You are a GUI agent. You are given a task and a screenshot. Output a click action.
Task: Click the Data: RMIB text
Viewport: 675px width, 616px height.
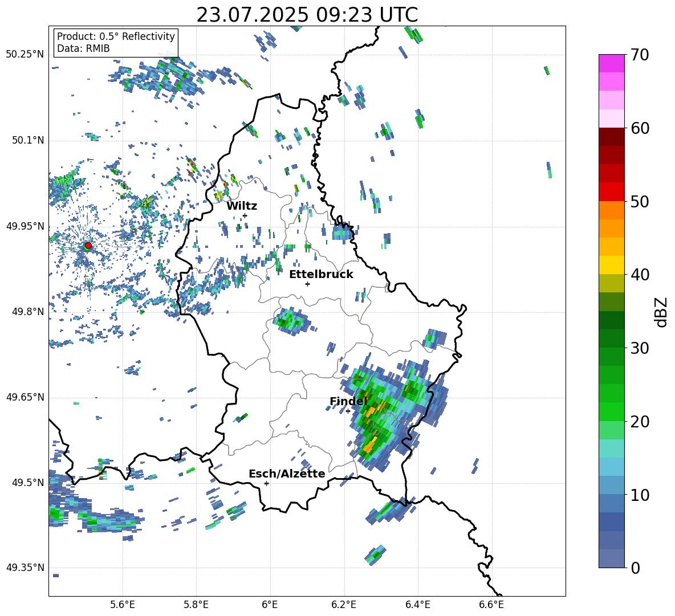pos(83,48)
